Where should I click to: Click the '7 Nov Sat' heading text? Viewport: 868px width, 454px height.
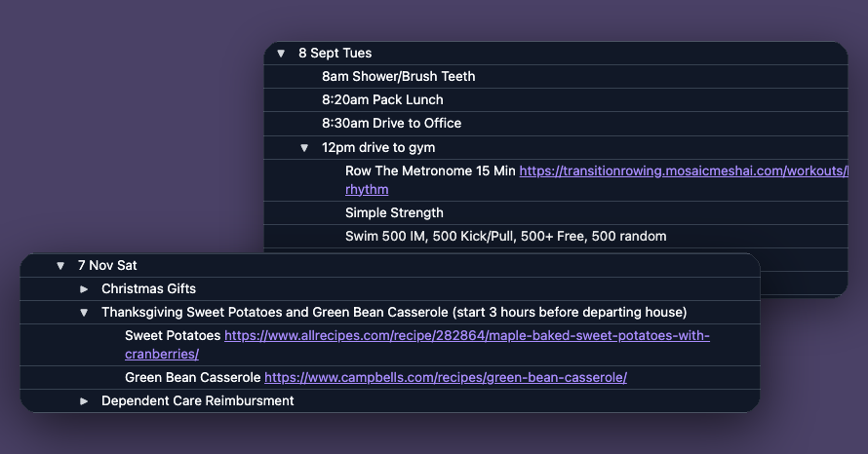click(x=107, y=265)
